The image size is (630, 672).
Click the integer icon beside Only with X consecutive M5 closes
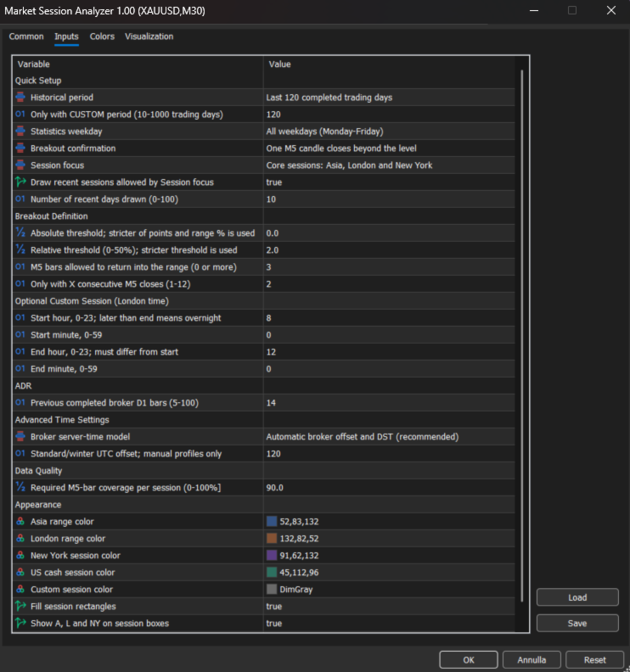[x=20, y=283]
